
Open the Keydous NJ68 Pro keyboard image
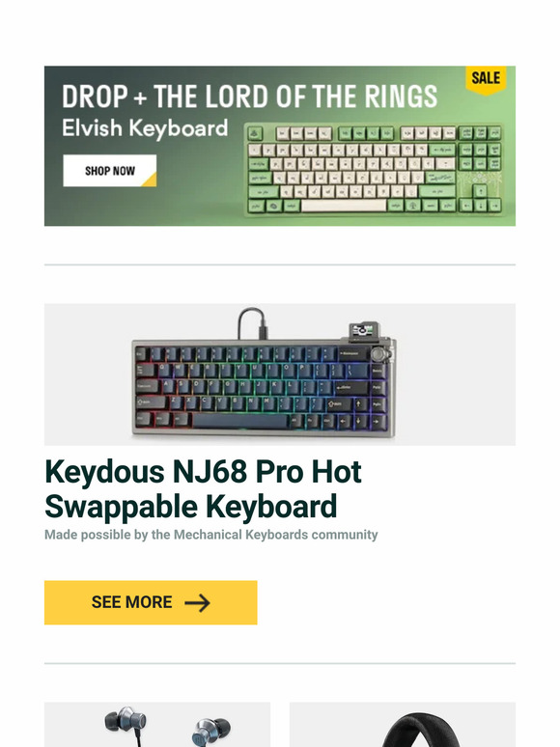click(280, 374)
